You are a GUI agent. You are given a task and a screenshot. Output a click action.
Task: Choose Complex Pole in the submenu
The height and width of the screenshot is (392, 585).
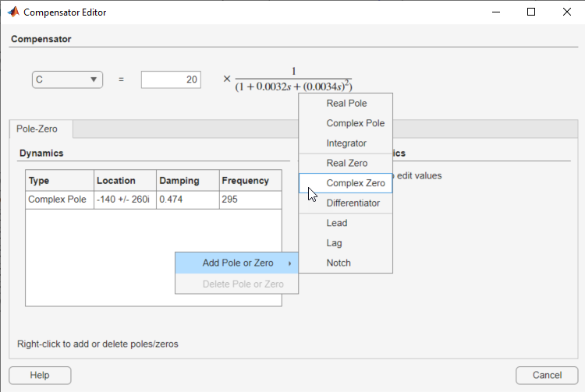point(355,123)
